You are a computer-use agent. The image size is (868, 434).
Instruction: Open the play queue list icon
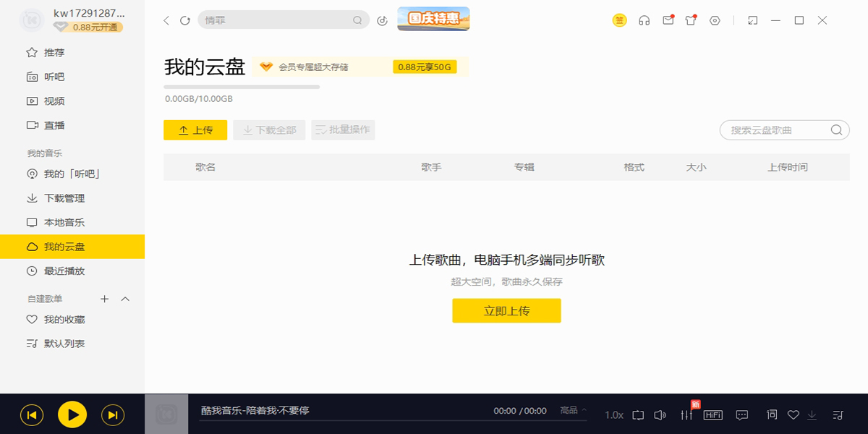point(838,415)
